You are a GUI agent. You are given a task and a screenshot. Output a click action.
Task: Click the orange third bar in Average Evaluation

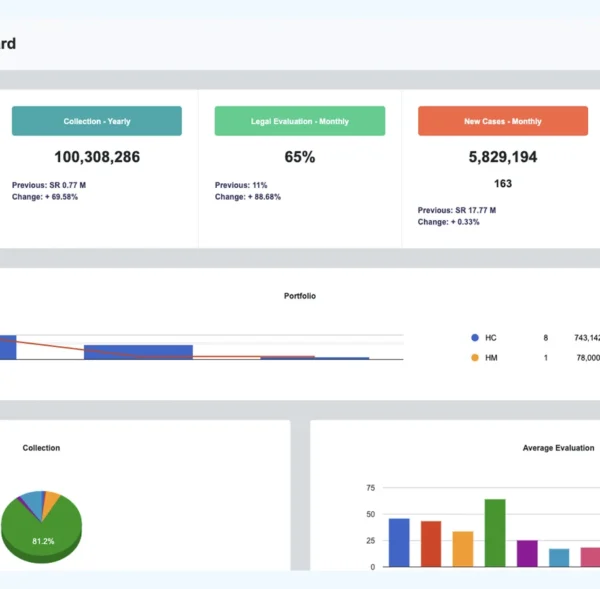(x=463, y=548)
